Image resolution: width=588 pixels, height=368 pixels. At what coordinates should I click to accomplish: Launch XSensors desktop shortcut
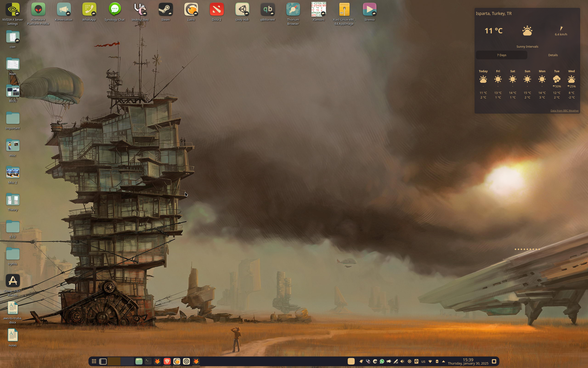point(319,12)
